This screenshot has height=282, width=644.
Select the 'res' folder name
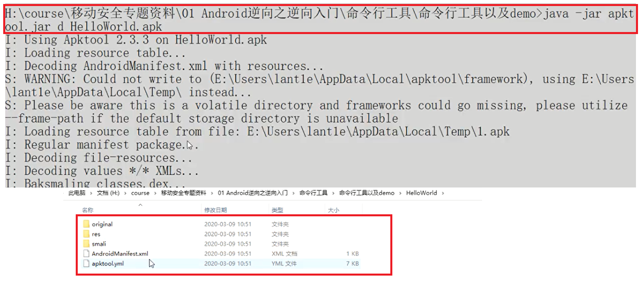pyautogui.click(x=96, y=234)
